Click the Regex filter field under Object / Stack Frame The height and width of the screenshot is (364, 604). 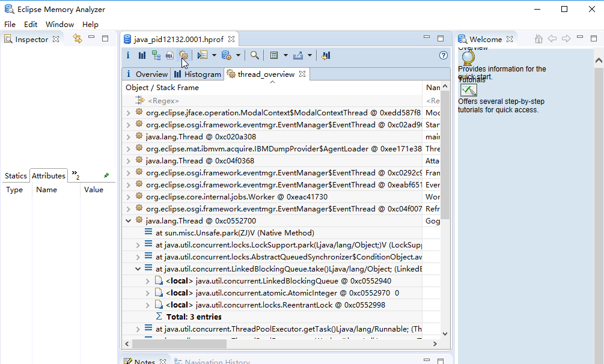pyautogui.click(x=272, y=100)
